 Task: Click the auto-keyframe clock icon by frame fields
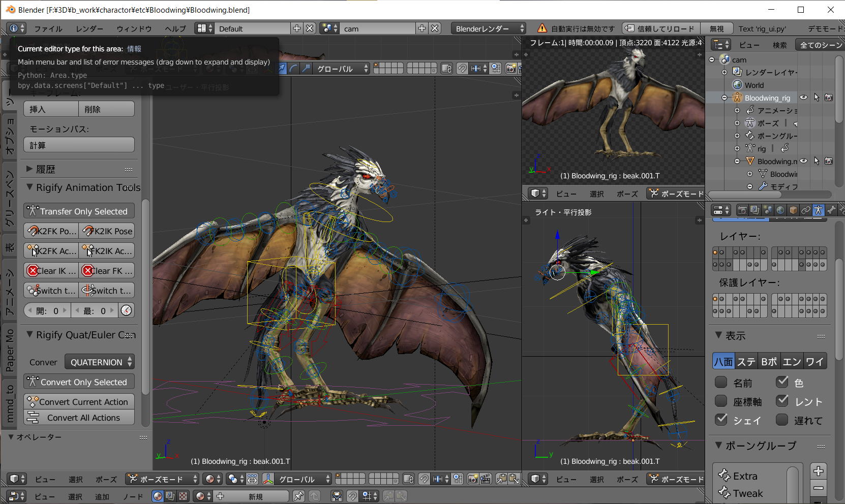coord(127,310)
